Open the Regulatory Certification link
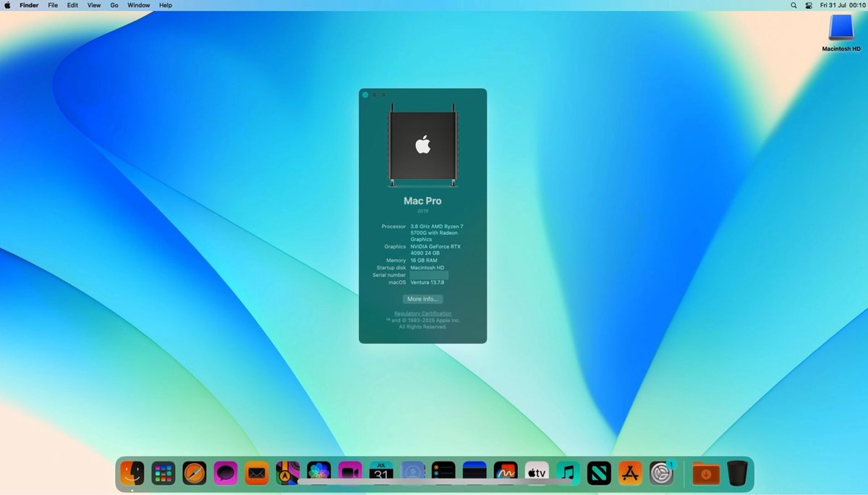 (x=422, y=313)
